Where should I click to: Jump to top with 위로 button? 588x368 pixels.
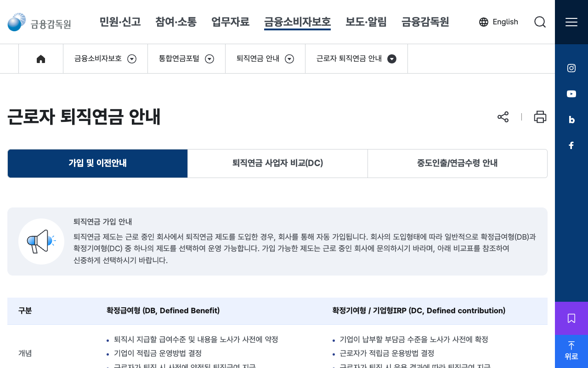571,351
